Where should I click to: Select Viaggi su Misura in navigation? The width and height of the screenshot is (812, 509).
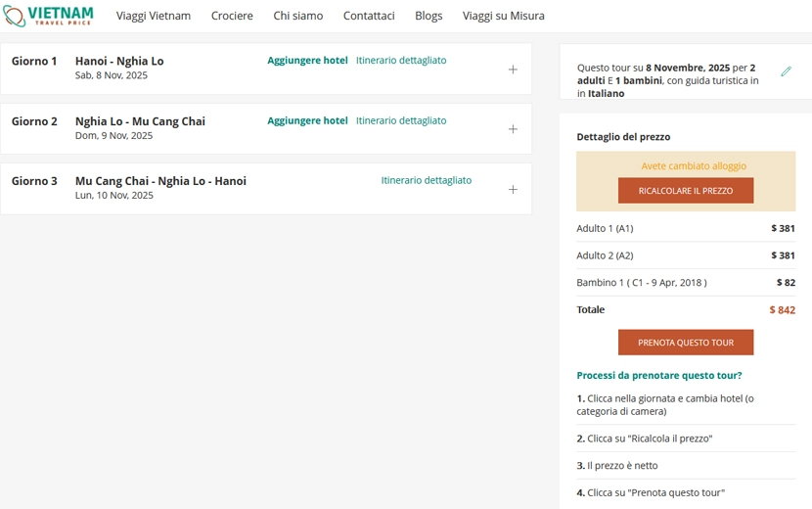click(x=503, y=16)
